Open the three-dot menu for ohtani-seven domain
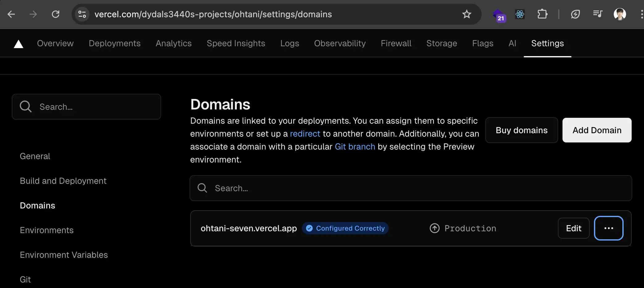This screenshot has height=288, width=644. 608,228
